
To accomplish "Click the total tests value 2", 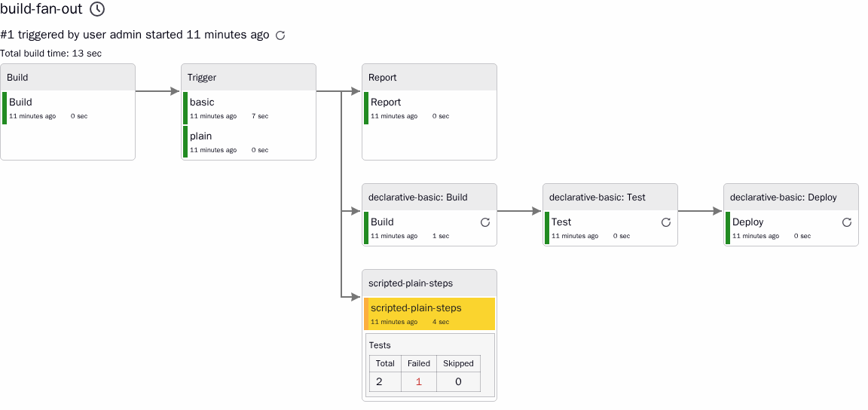I will point(379,381).
